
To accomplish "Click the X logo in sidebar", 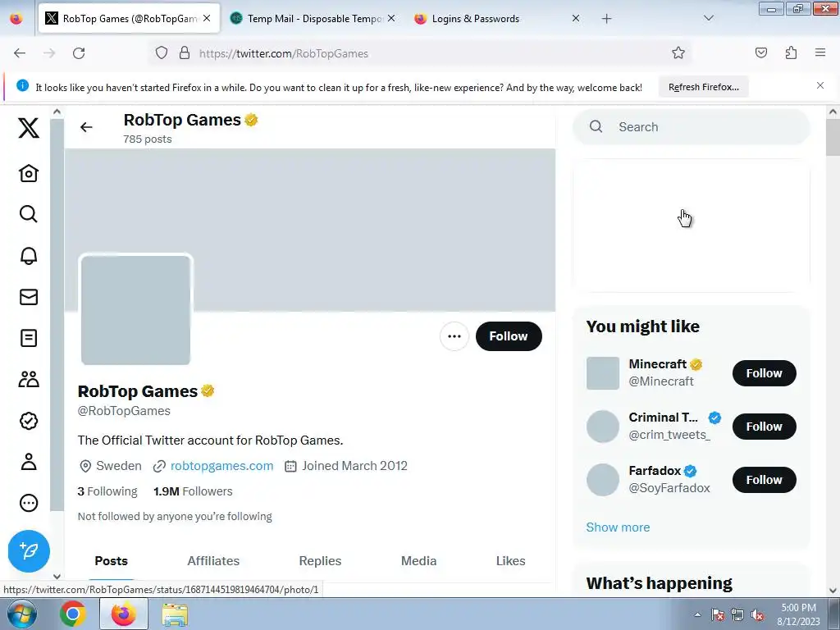I will coord(29,127).
